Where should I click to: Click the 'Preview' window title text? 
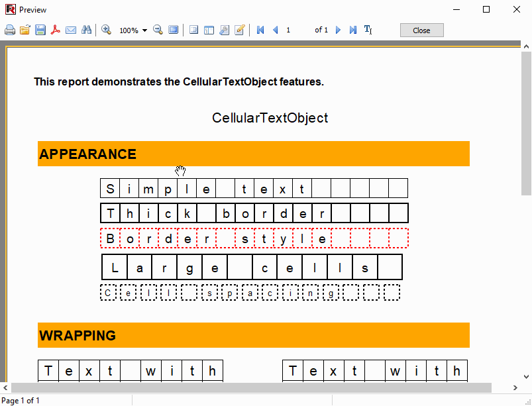pyautogui.click(x=33, y=10)
